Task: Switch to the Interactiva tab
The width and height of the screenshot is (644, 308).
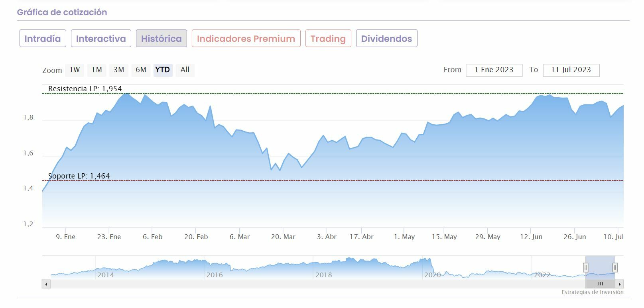Action: pos(101,39)
